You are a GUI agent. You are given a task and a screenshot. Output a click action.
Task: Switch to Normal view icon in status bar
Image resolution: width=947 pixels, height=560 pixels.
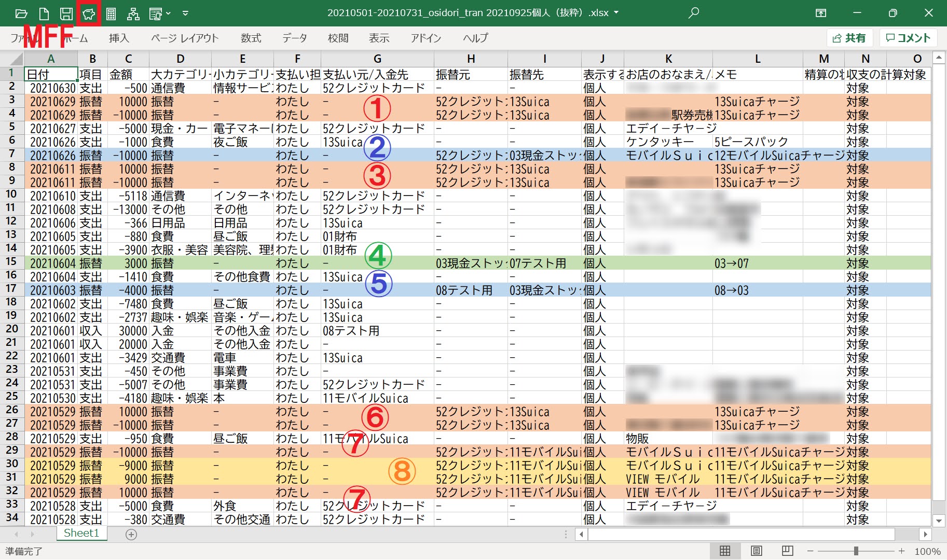[x=725, y=551]
